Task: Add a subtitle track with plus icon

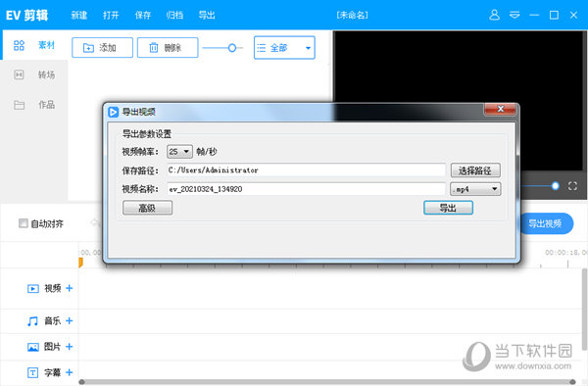Action: 69,372
